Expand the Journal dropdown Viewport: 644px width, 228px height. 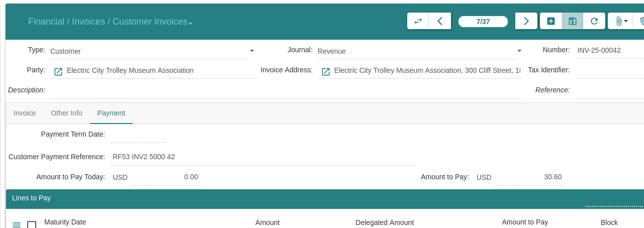519,51
